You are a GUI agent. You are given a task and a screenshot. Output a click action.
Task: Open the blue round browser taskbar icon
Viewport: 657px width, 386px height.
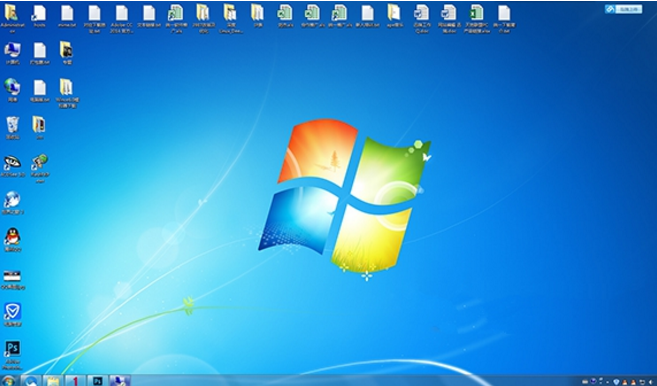[x=31, y=381]
